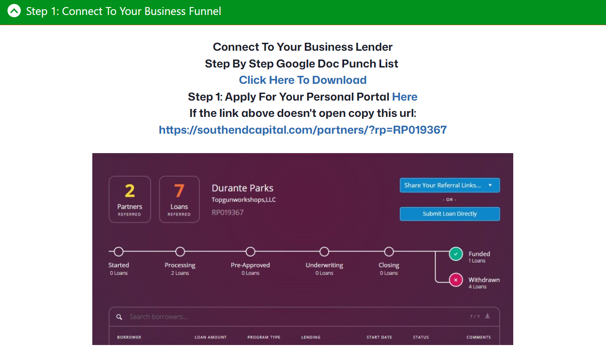The height and width of the screenshot is (364, 606).
Task: Click the PROGRAM TYPE column header
Action: [264, 337]
